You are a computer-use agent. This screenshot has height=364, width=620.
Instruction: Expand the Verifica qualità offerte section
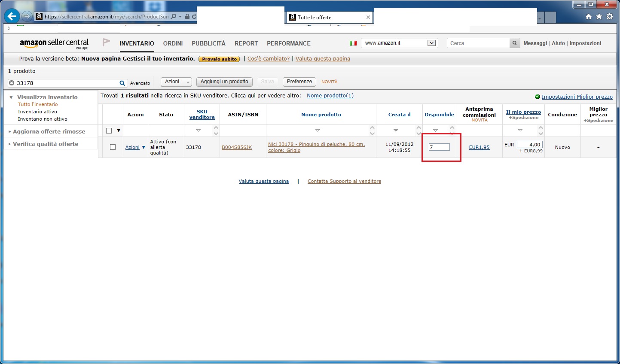(x=10, y=144)
